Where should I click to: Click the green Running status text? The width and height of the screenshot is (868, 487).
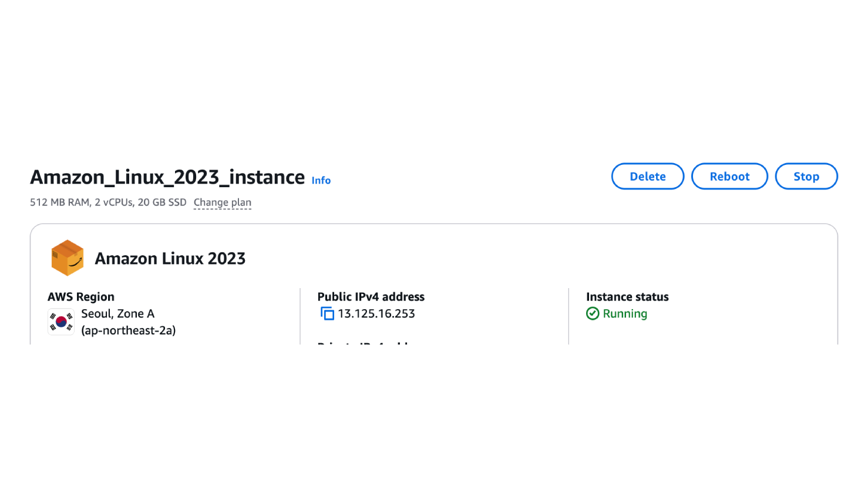624,314
